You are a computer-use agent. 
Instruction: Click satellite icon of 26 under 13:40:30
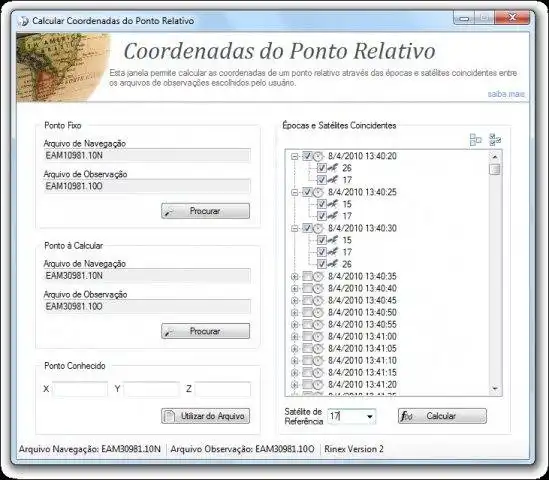pyautogui.click(x=333, y=264)
